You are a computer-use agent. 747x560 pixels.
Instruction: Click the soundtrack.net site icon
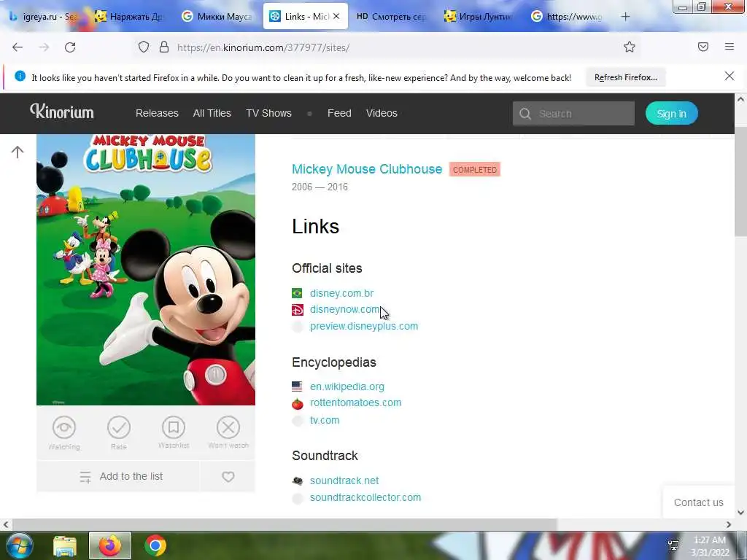click(298, 481)
